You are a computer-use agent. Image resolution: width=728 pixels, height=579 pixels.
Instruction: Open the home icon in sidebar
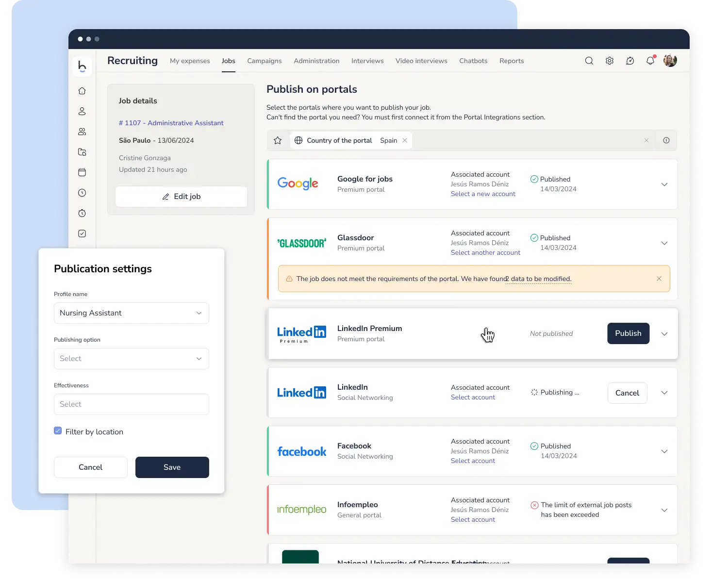[x=82, y=91]
